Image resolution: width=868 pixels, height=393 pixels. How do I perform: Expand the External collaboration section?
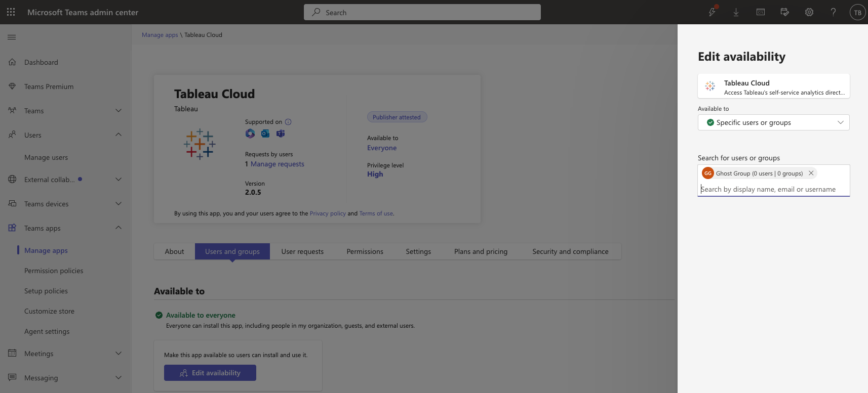(119, 180)
